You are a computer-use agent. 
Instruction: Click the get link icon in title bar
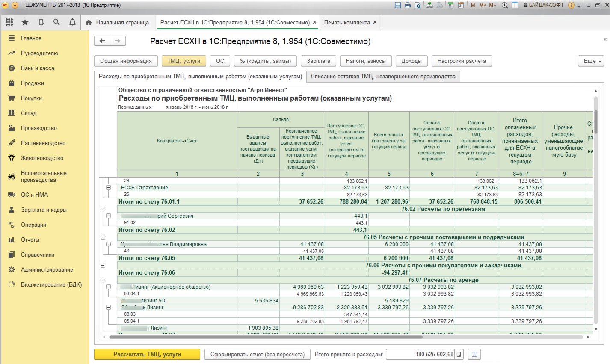(429, 5)
